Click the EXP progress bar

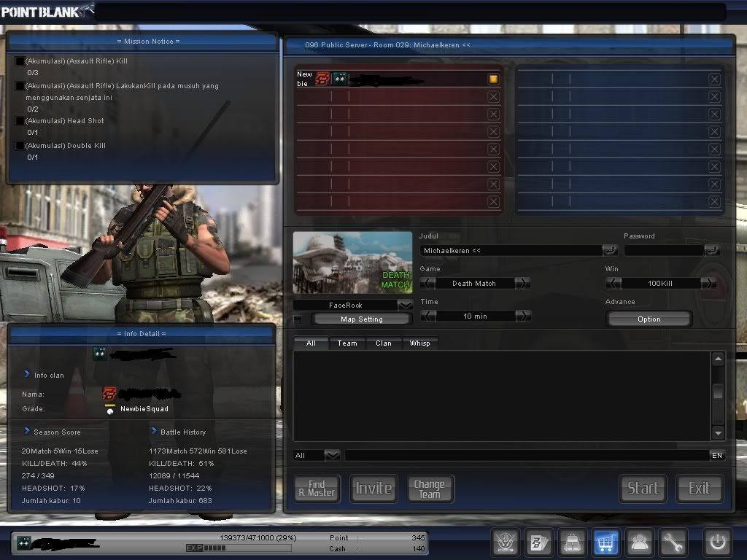239,548
